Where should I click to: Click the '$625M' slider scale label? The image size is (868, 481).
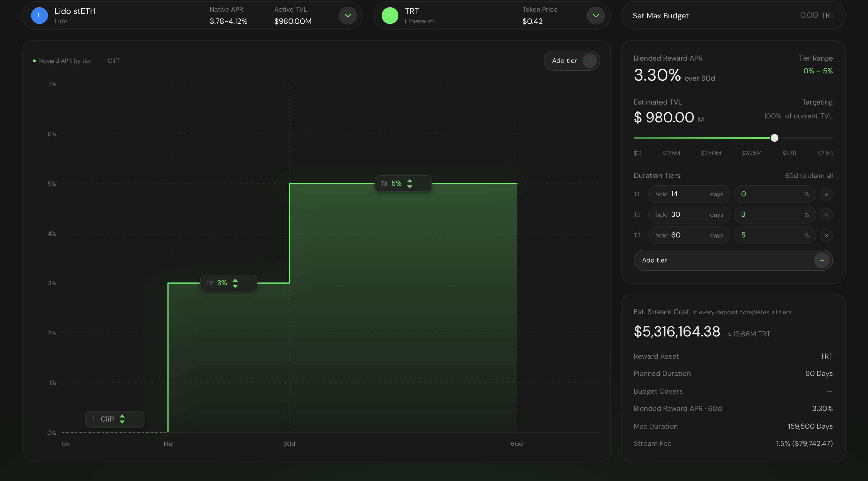tap(751, 153)
